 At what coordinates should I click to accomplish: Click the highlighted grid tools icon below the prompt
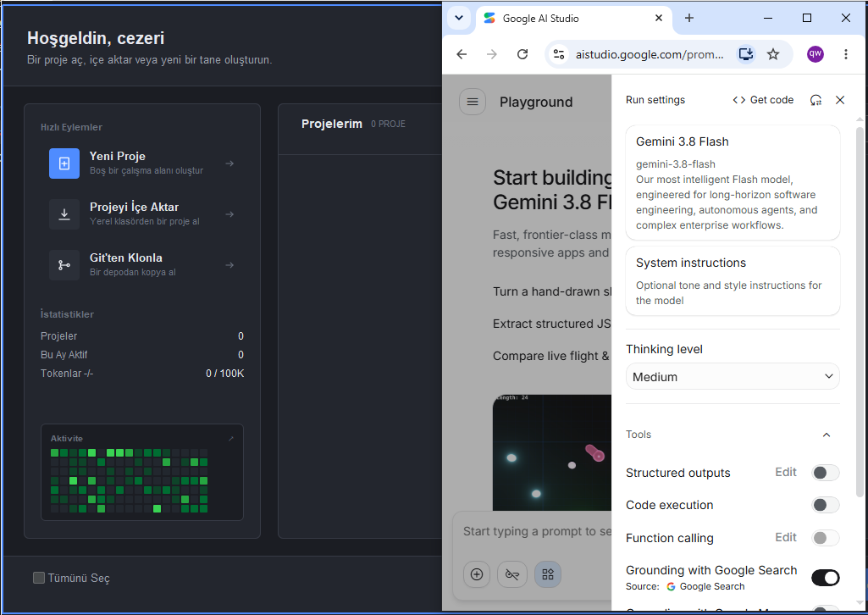point(548,574)
